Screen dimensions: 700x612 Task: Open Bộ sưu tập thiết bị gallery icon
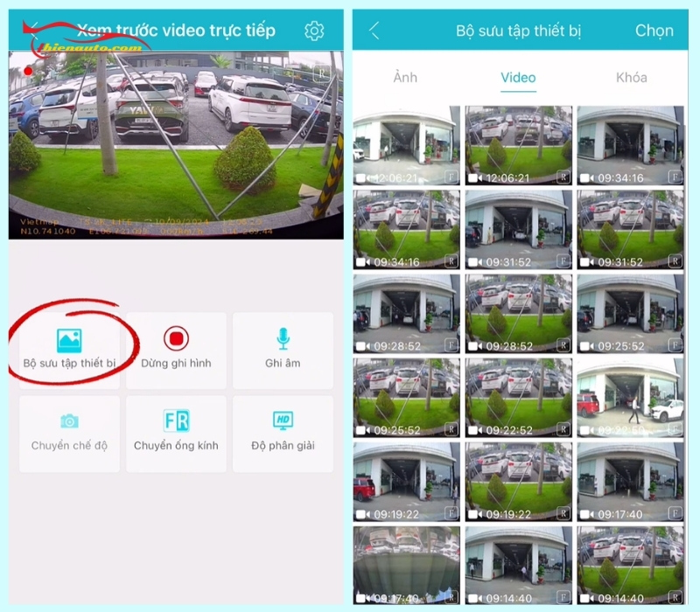click(69, 341)
